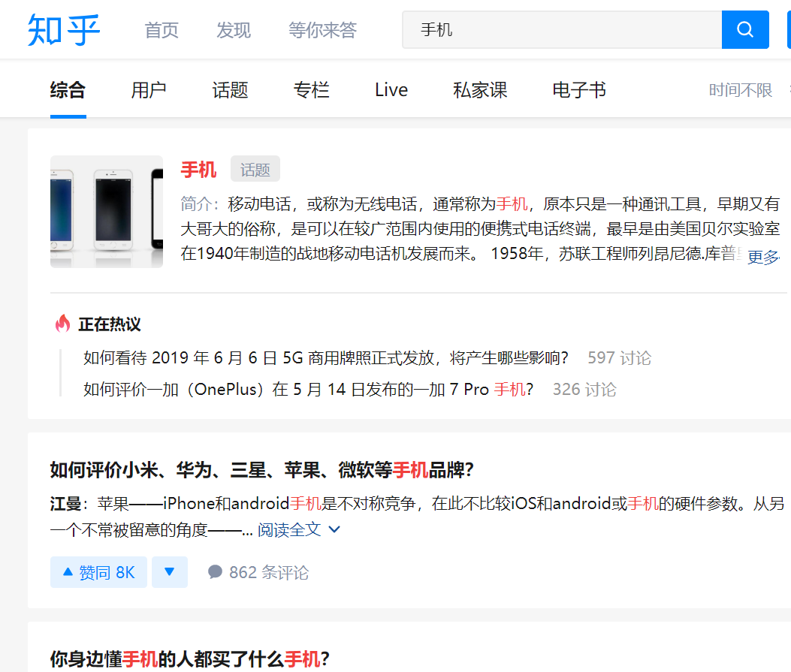Open question 你身边懂手机的人都买了什么手机
The width and height of the screenshot is (791, 672).
(x=190, y=659)
